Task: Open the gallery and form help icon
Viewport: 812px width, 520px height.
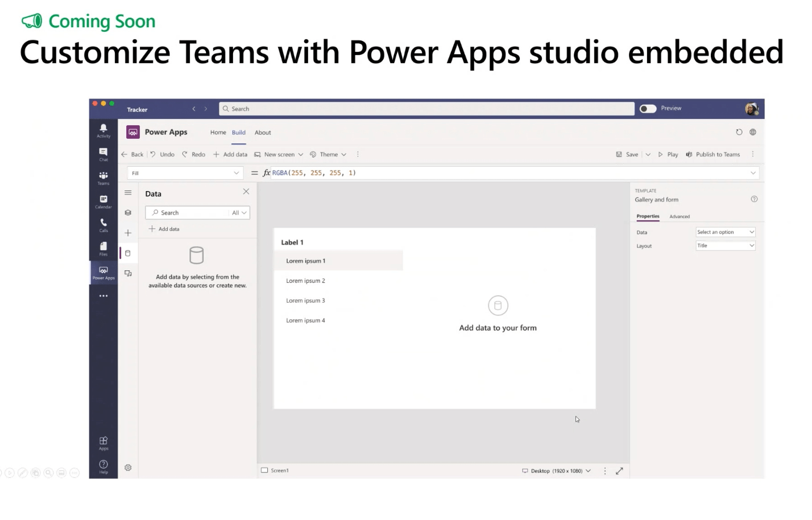Action: coord(754,199)
